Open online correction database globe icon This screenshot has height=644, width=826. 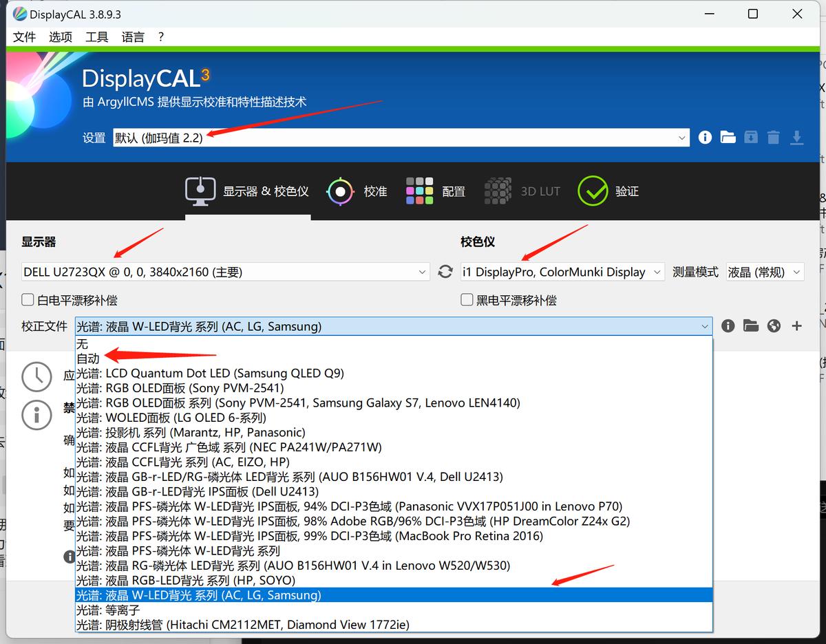(x=774, y=326)
